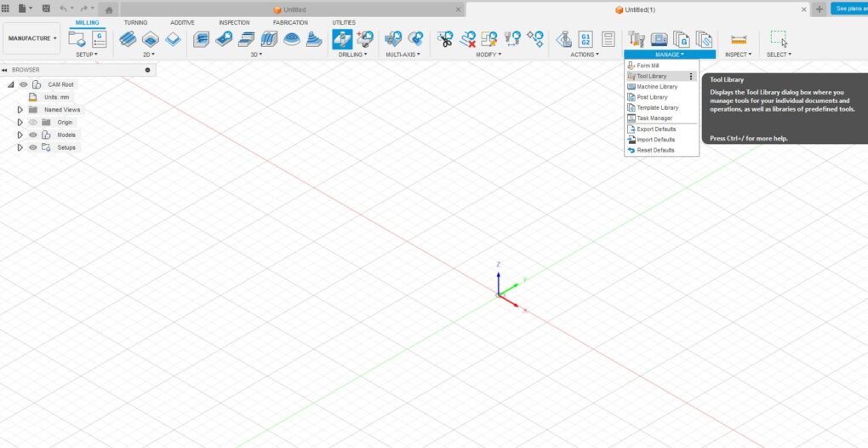Click the Delete Passes icon
This screenshot has height=448, width=868.
click(x=468, y=39)
